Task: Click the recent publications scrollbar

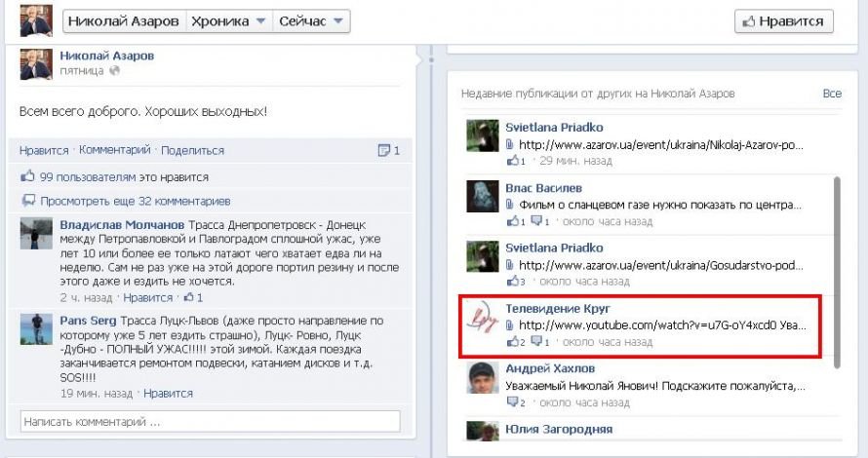Action: 835,273
